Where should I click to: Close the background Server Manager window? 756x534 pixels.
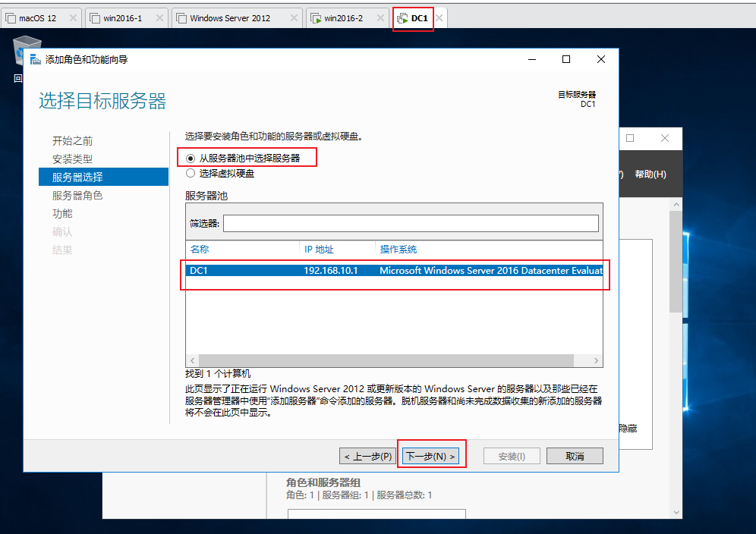pyautogui.click(x=665, y=138)
